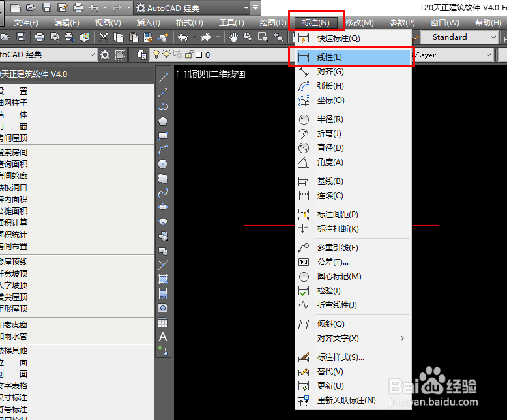Select the Arc draw tool
The width and height of the screenshot is (507, 420).
163,150
